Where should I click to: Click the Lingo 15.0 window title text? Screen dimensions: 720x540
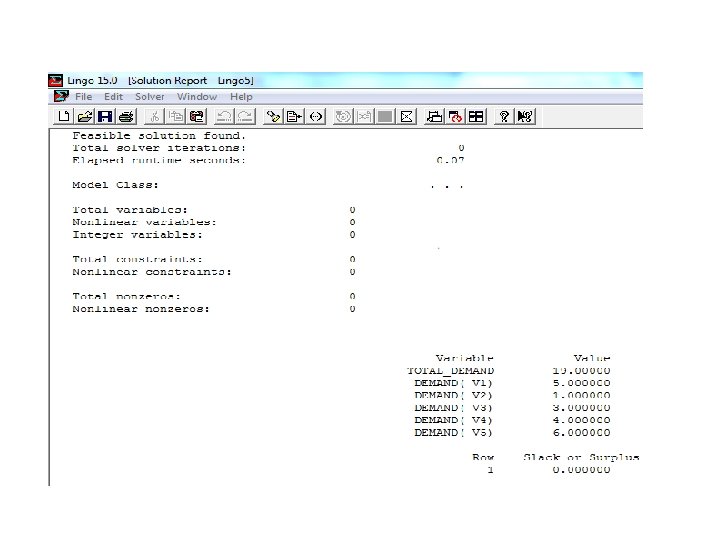point(160,80)
